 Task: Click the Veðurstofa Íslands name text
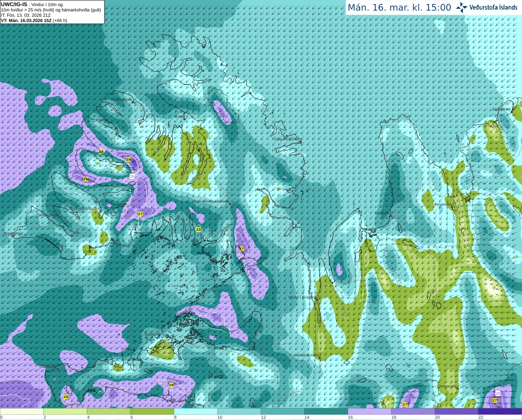[493, 7]
